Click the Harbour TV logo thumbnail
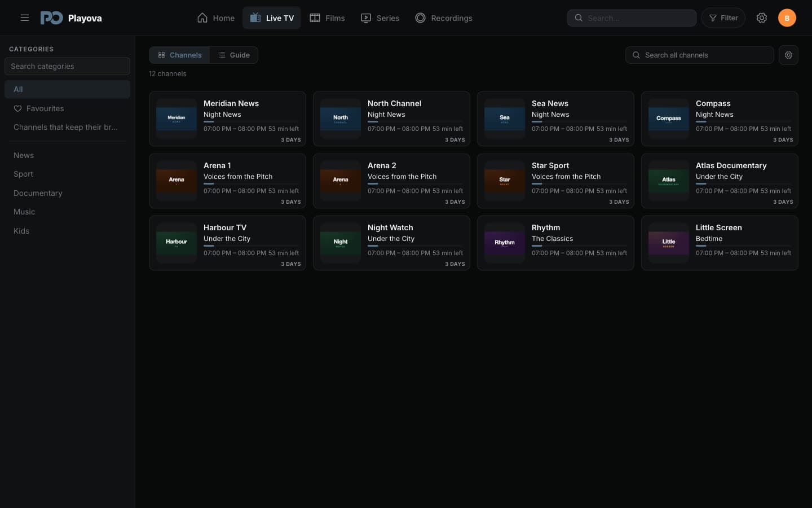 pos(176,243)
